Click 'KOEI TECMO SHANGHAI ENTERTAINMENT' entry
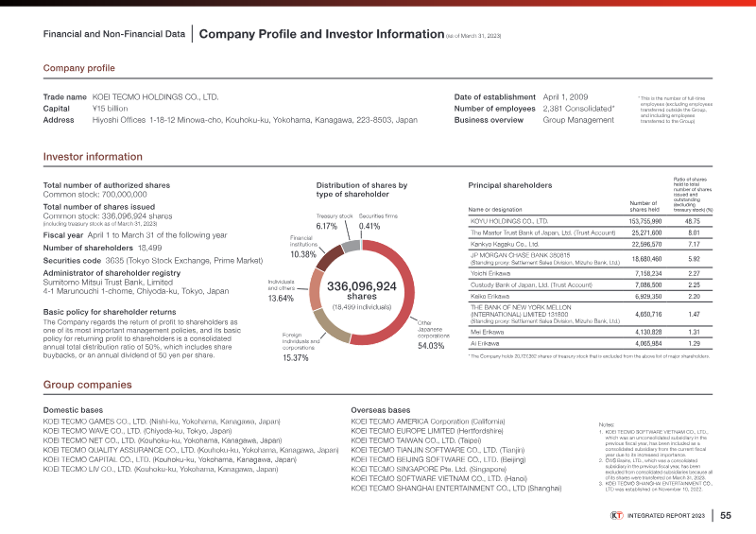756x534 pixels. pos(456,489)
